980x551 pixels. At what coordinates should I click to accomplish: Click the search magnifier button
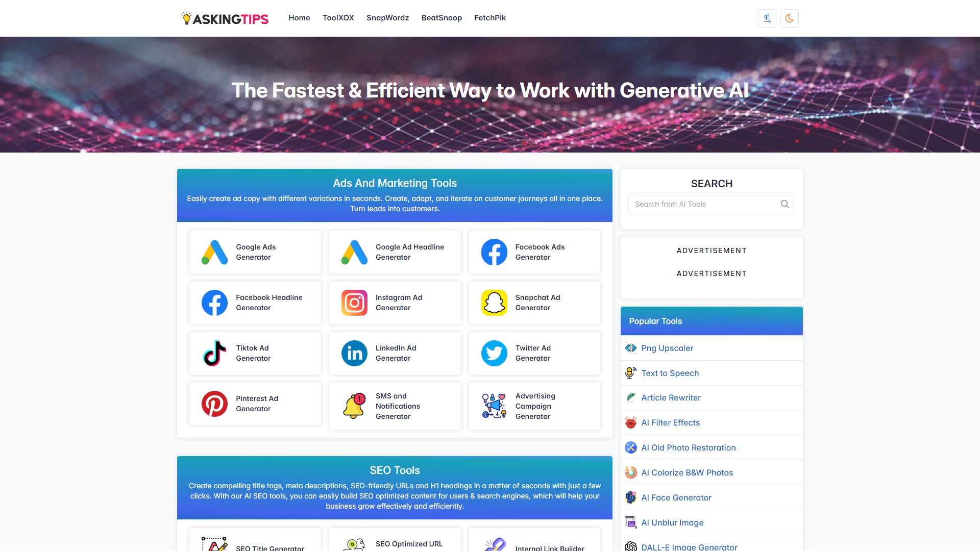pyautogui.click(x=785, y=204)
